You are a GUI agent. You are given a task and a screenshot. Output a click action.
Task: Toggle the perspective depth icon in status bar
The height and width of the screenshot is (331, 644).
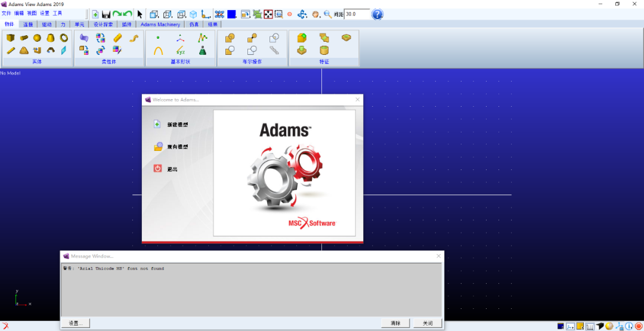pyautogui.click(x=600, y=326)
